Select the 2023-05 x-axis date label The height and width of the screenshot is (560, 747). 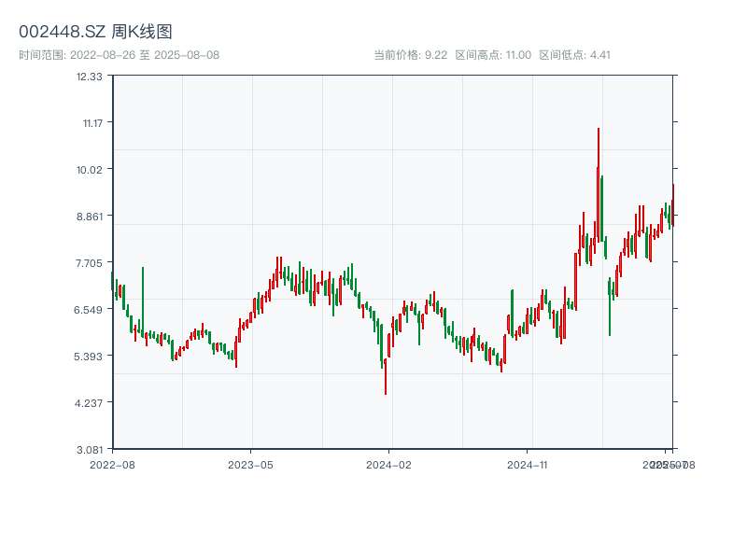pyautogui.click(x=250, y=464)
